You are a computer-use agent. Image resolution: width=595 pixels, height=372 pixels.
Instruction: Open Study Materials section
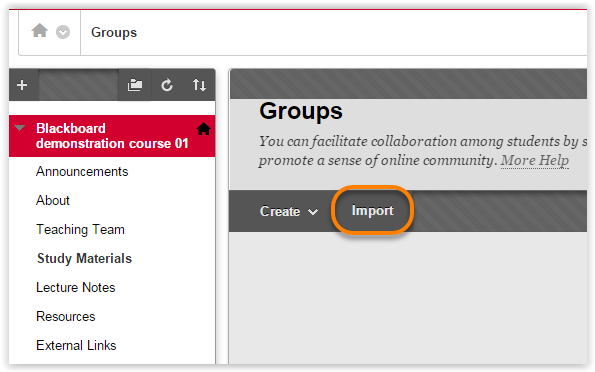pyautogui.click(x=84, y=259)
